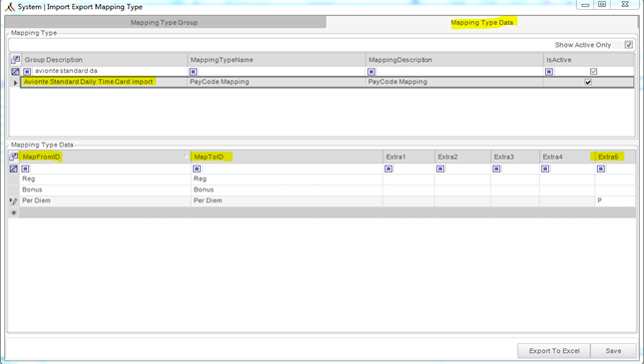Image resolution: width=644 pixels, height=364 pixels.
Task: Select 'Avionte Standard Daily Time Card import' cell
Action: tap(104, 82)
